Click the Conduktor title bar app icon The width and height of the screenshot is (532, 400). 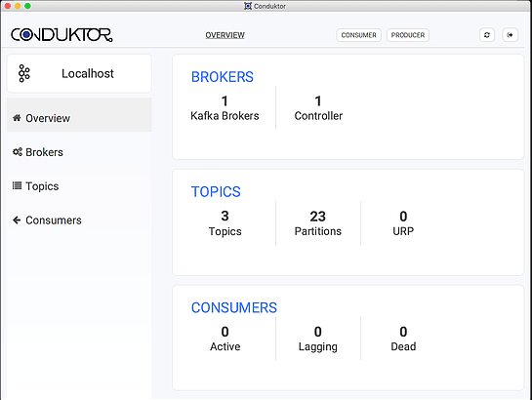248,6
